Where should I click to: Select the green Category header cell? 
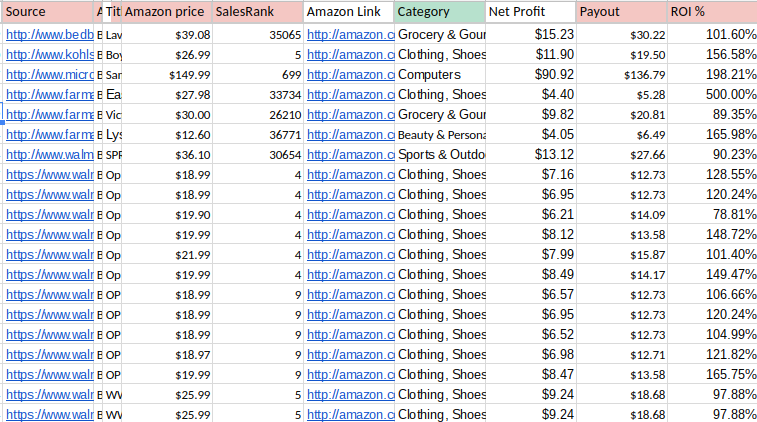coord(440,12)
